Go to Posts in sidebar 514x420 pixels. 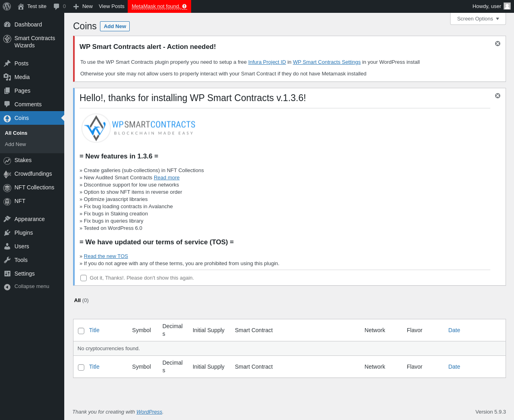(32, 63)
